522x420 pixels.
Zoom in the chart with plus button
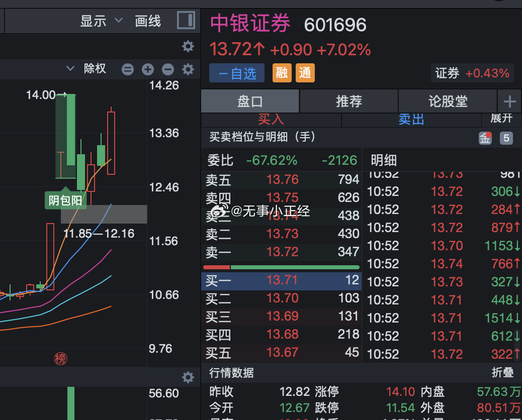pos(148,69)
